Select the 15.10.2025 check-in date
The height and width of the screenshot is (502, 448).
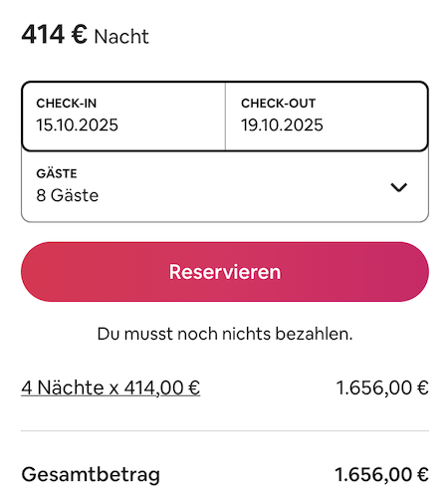[77, 125]
